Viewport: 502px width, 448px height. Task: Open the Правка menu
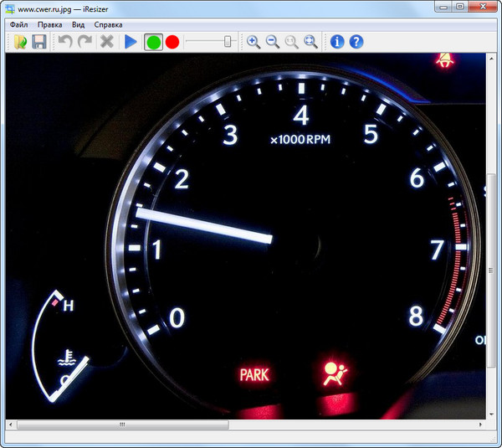point(50,25)
